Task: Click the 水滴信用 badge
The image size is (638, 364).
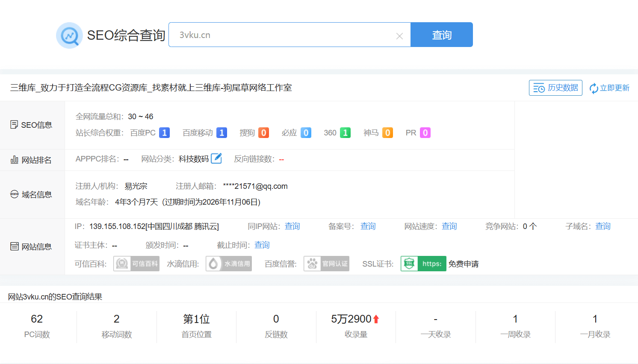Action: coord(229,264)
